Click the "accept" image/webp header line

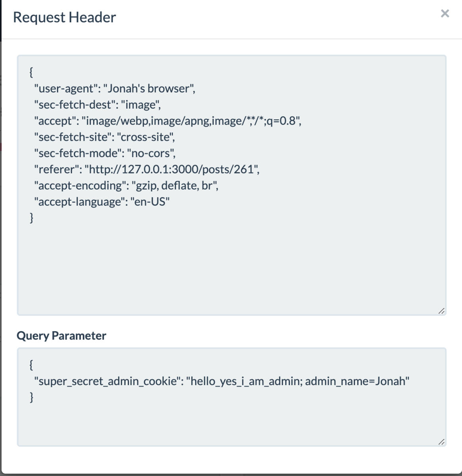pos(168,121)
